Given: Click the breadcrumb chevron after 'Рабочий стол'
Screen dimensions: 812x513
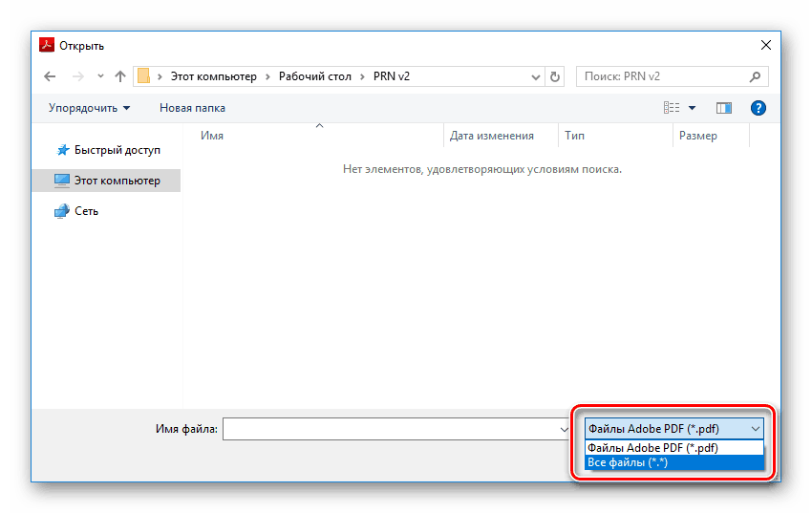Looking at the screenshot, I should 362,76.
